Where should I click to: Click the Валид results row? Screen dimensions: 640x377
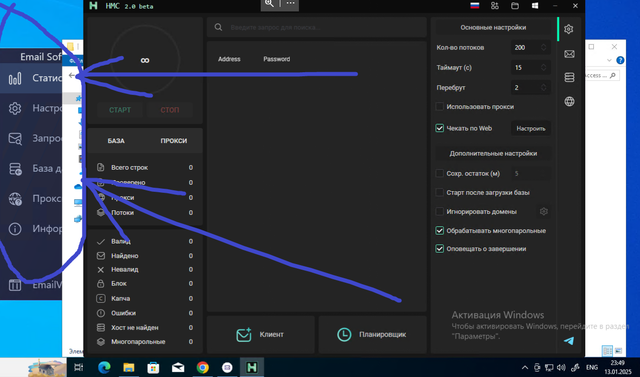145,242
